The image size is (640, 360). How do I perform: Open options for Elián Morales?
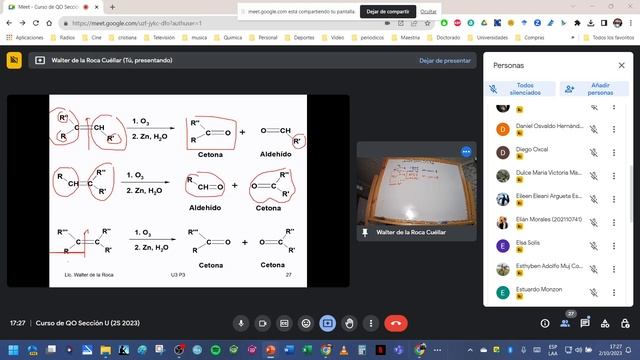click(x=613, y=222)
